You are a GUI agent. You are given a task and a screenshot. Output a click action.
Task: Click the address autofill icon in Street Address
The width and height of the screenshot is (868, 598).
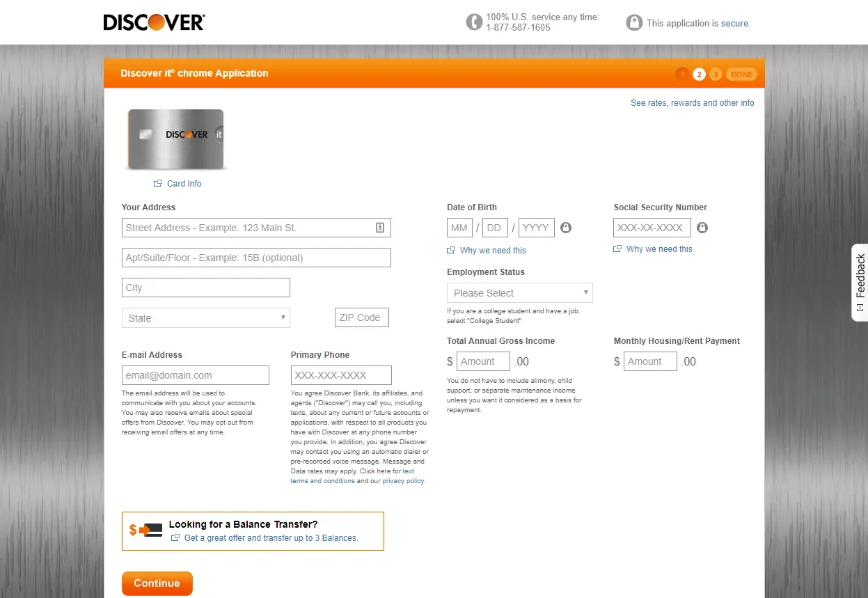380,228
